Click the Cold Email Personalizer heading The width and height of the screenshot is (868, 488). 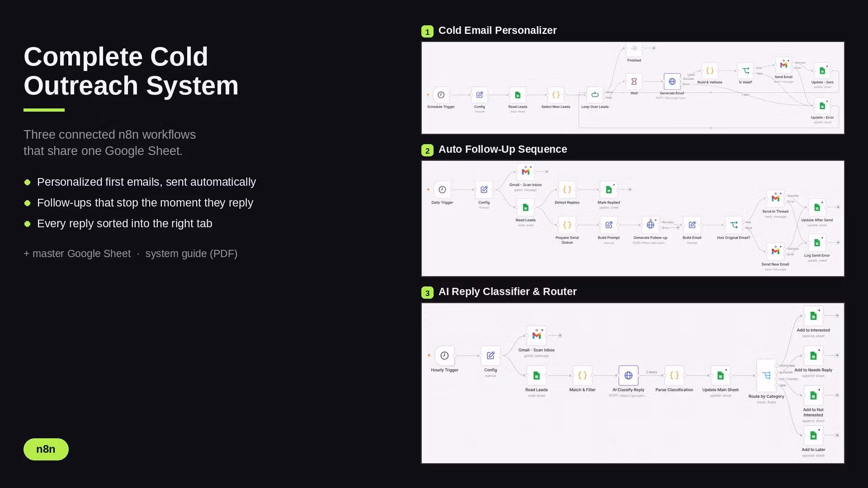coord(497,31)
